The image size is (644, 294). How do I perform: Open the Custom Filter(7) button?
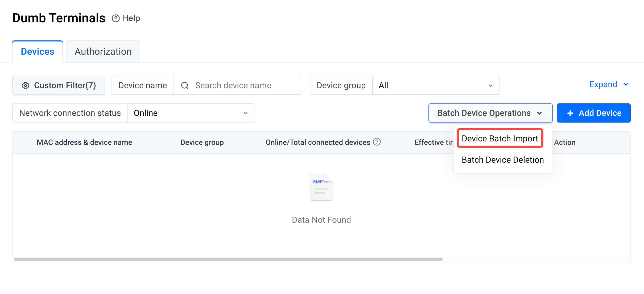point(59,86)
